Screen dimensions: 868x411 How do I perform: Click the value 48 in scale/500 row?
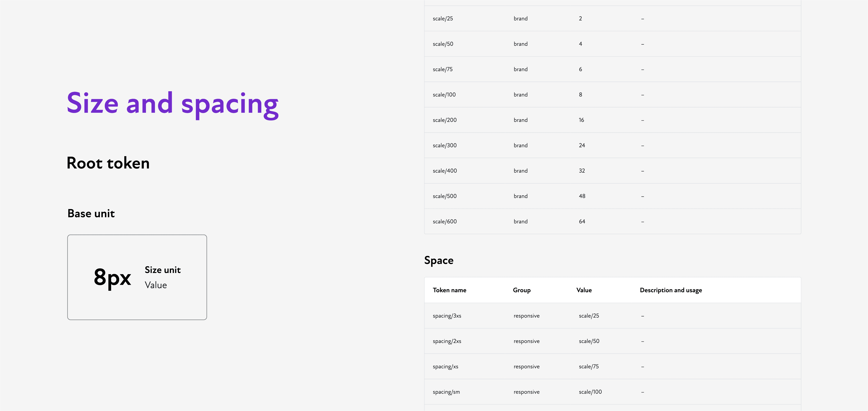582,196
